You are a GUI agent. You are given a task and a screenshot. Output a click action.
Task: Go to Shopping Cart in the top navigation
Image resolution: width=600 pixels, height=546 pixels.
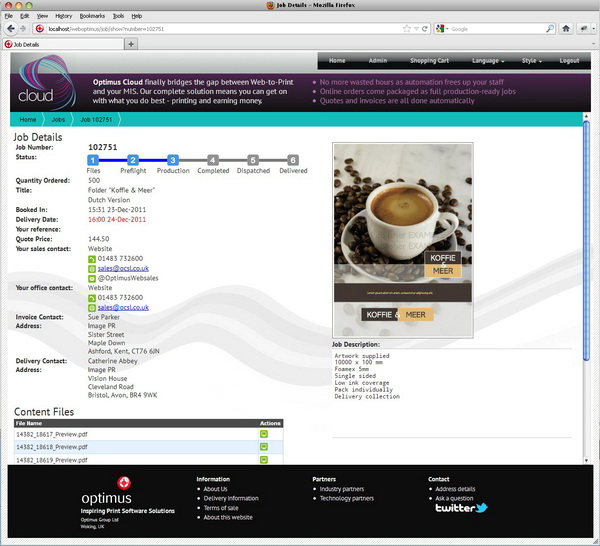429,61
